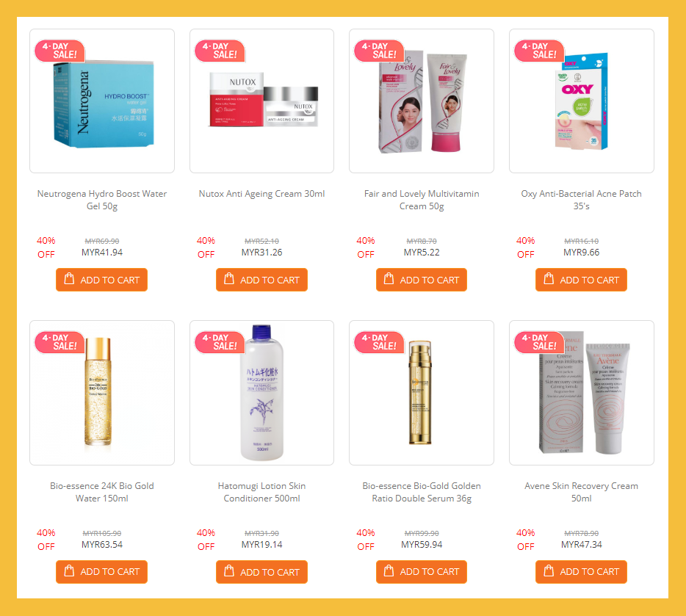This screenshot has height=616, width=686.
Task: Open Neutrogena Hydro Boost Water Gel 50g title
Action: (x=102, y=200)
